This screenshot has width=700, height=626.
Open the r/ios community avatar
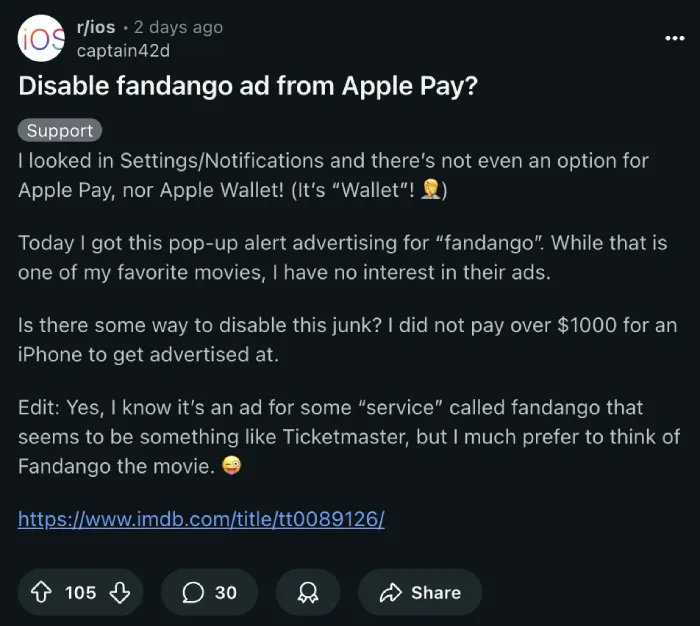point(41,38)
